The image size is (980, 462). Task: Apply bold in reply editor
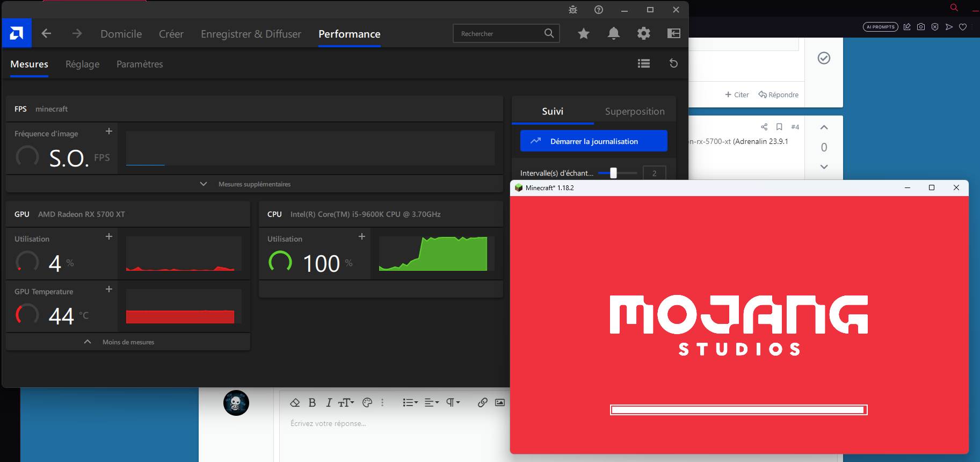pos(312,402)
